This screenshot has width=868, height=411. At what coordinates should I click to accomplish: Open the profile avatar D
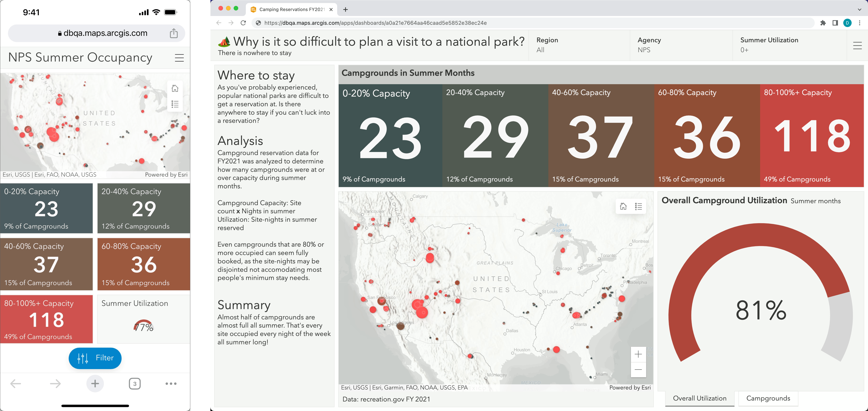pos(847,23)
